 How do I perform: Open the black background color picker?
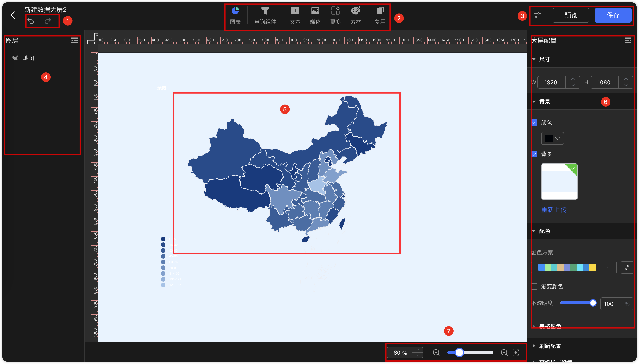click(552, 138)
